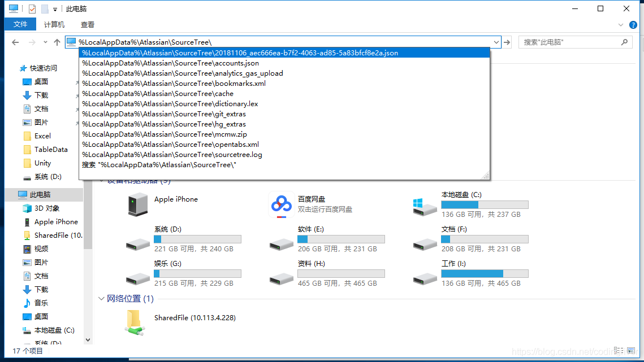The height and width of the screenshot is (362, 644).
Task: Expand address bar history dropdown
Action: (496, 42)
